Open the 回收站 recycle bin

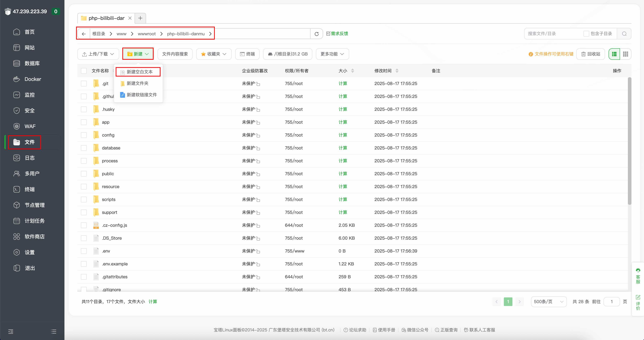[590, 54]
